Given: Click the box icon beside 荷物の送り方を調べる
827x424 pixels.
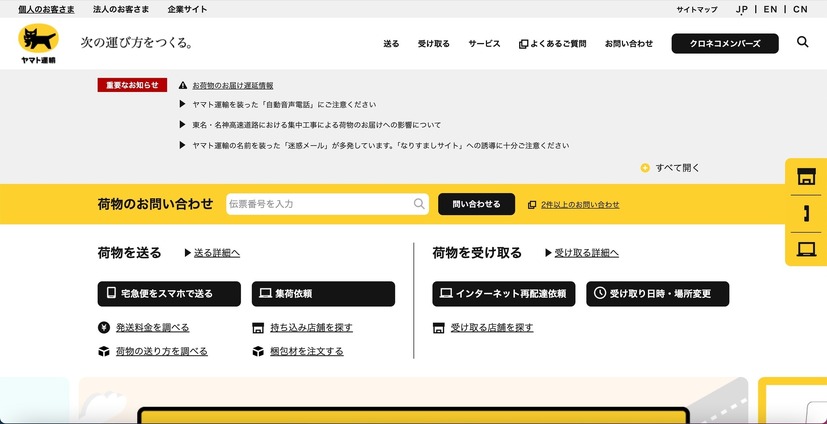Looking at the screenshot, I should 104,351.
